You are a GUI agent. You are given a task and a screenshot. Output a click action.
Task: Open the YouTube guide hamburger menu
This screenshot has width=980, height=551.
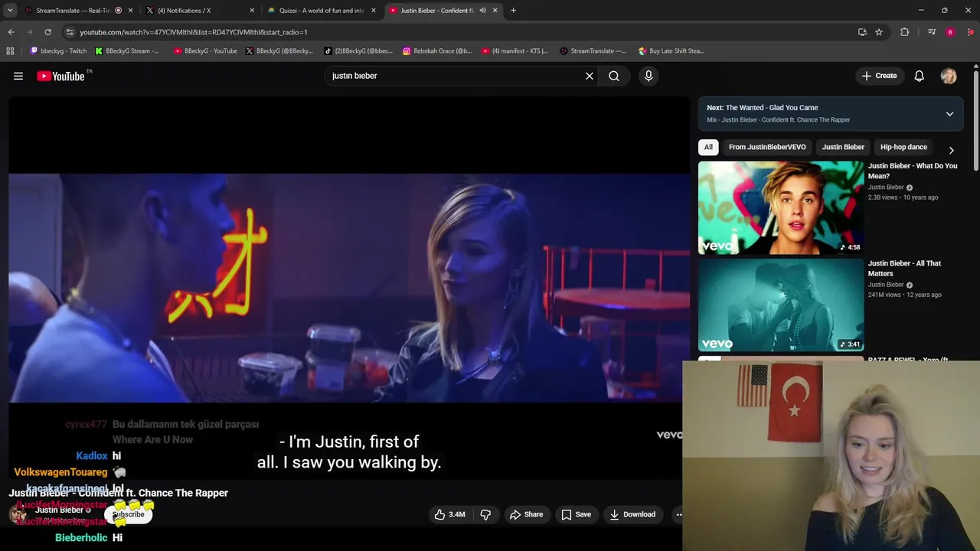coord(18,76)
